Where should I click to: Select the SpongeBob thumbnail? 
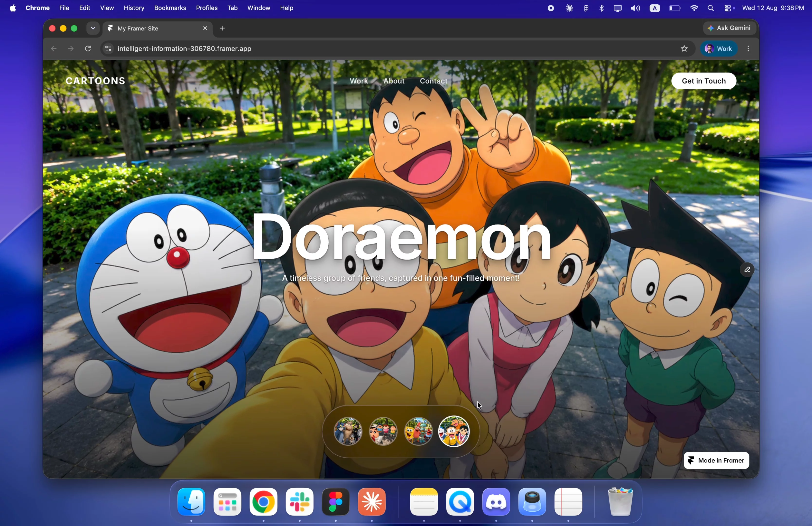[418, 432]
